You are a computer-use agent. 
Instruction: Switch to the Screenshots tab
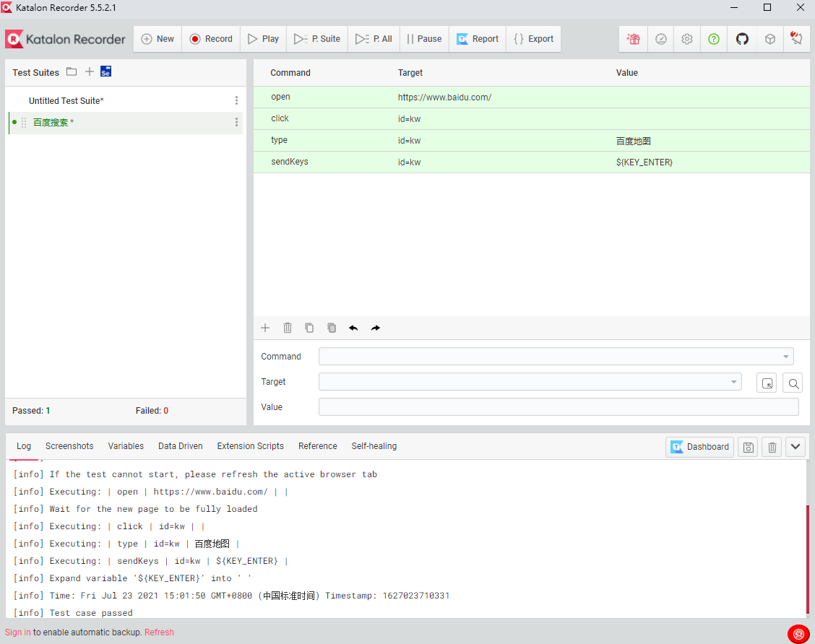(69, 446)
